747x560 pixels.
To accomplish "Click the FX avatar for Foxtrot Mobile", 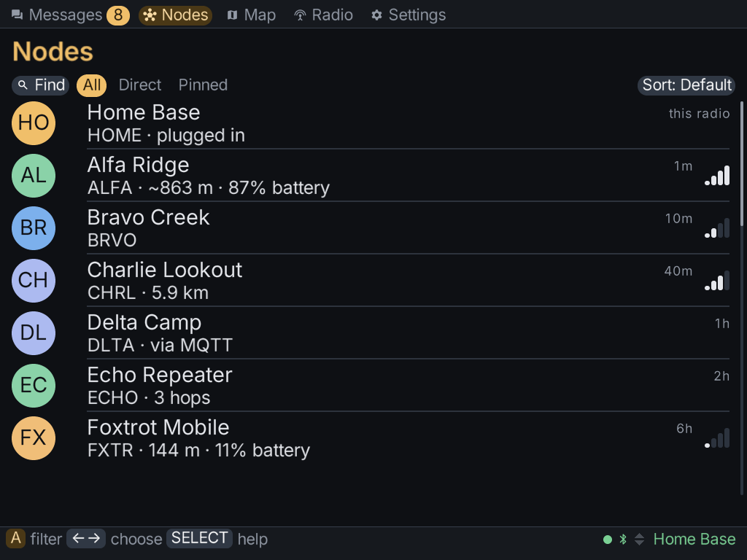I will tap(34, 438).
